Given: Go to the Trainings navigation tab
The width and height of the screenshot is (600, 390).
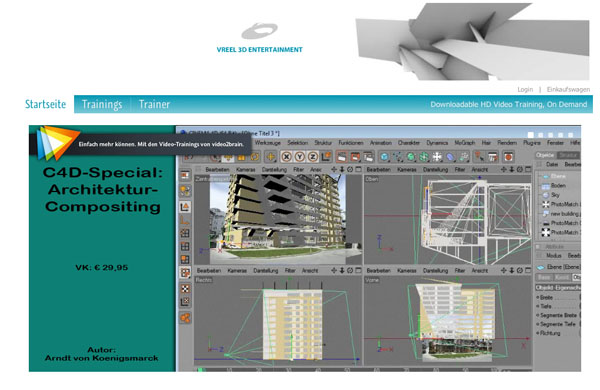Looking at the screenshot, I should 102,104.
